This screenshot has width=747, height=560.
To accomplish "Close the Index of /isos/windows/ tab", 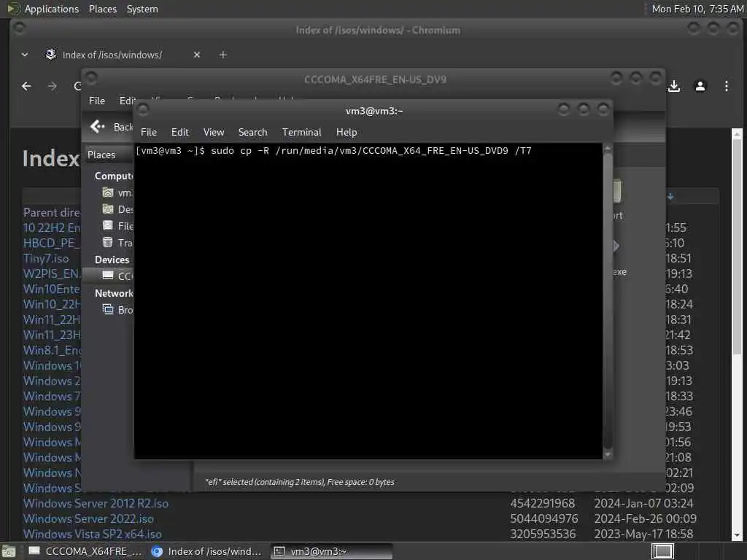I will point(197,55).
